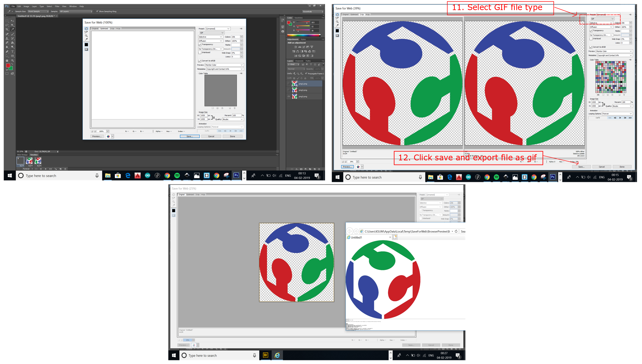Open the Filter menu
The width and height of the screenshot is (642, 364).
57,6
